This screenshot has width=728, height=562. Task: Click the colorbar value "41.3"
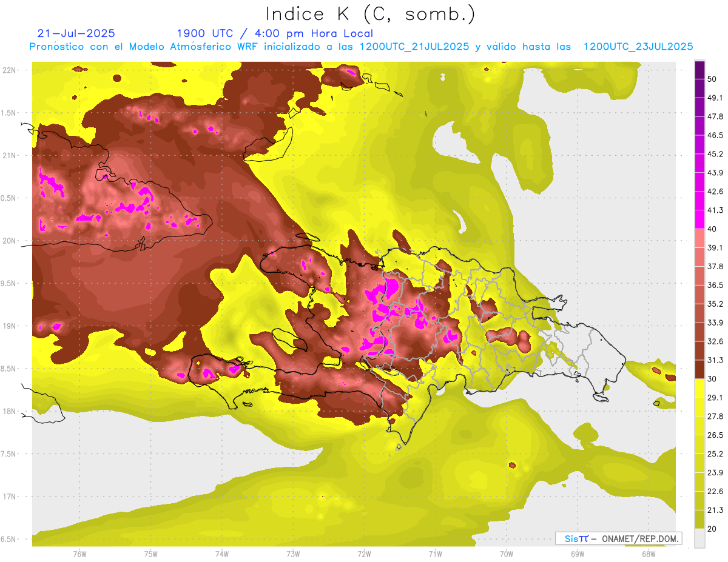tap(715, 210)
